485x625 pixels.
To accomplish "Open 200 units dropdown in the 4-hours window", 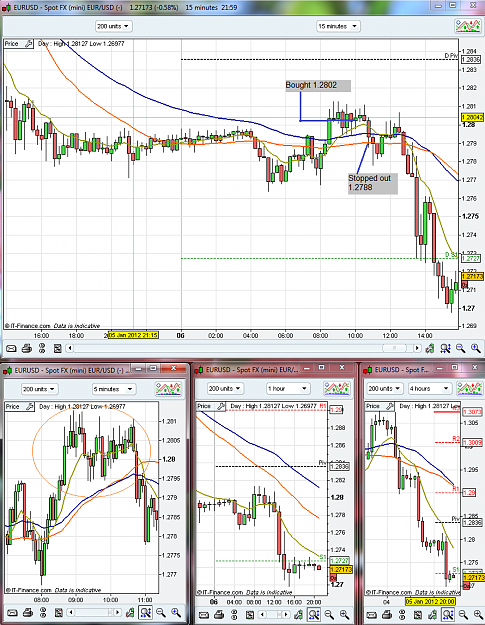I will 385,388.
